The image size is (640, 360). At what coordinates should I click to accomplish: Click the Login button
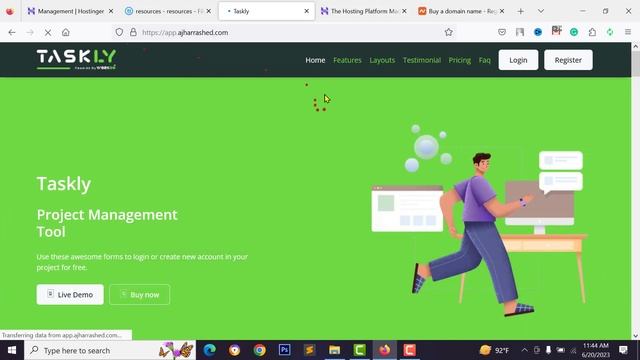tap(518, 60)
